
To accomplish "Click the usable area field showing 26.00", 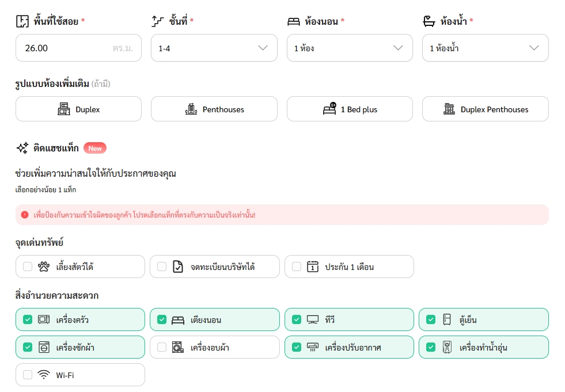I will pos(63,48).
